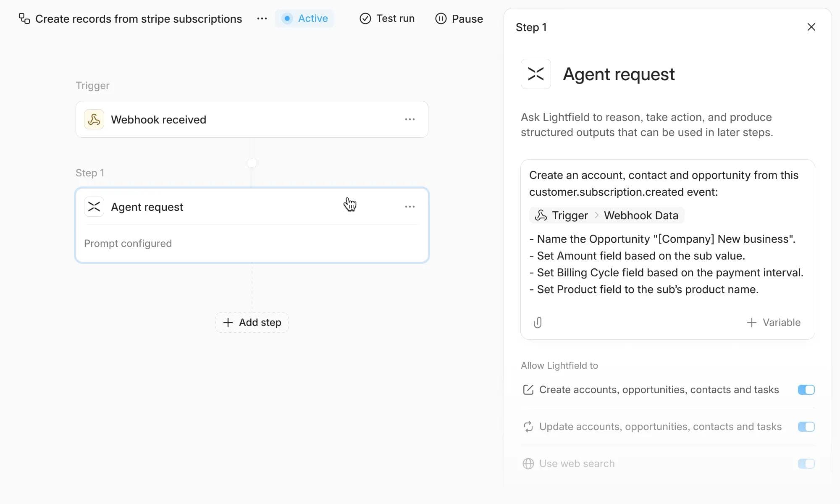
Task: Disable Update accounts, opportunities permission
Action: point(806,427)
